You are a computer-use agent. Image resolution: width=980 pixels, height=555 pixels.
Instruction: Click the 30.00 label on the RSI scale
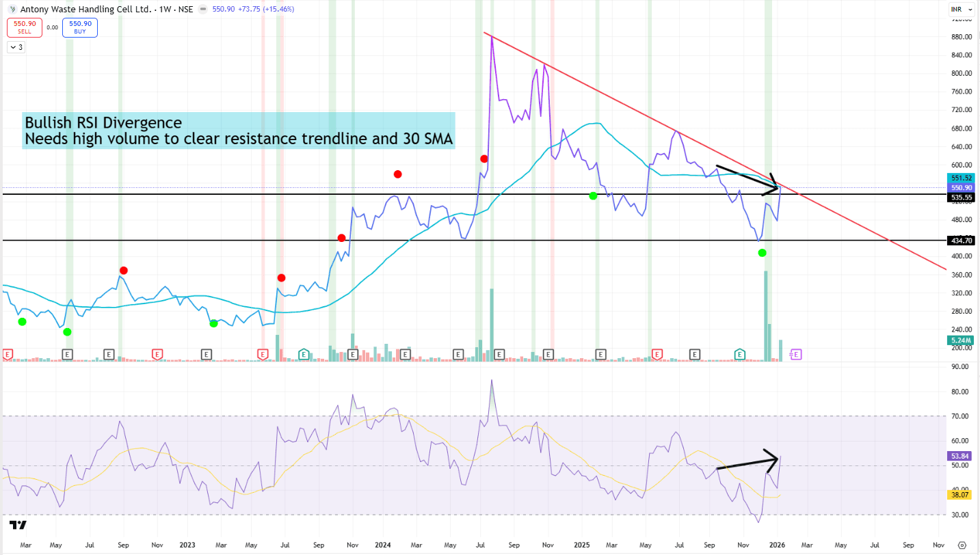click(x=959, y=515)
